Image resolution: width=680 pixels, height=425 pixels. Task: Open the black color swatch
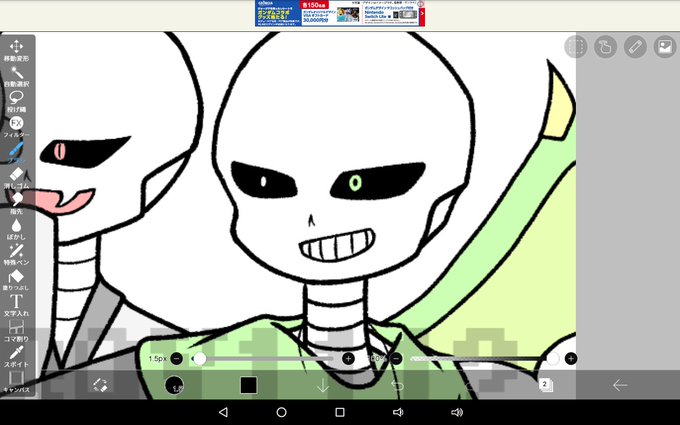(x=248, y=385)
